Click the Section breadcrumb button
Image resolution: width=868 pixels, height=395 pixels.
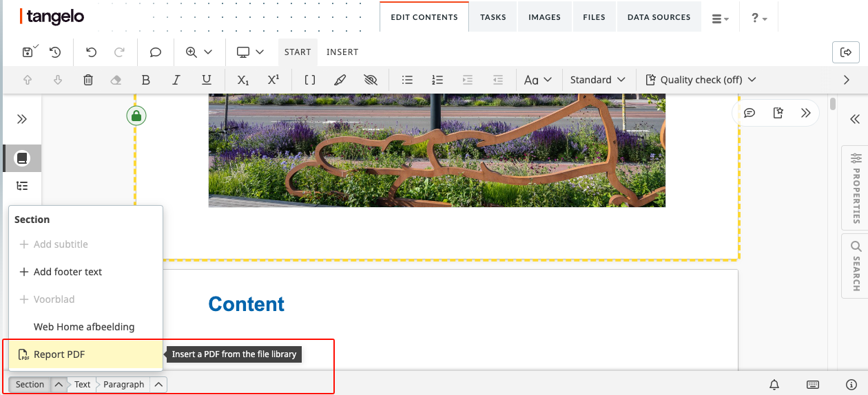[30, 385]
